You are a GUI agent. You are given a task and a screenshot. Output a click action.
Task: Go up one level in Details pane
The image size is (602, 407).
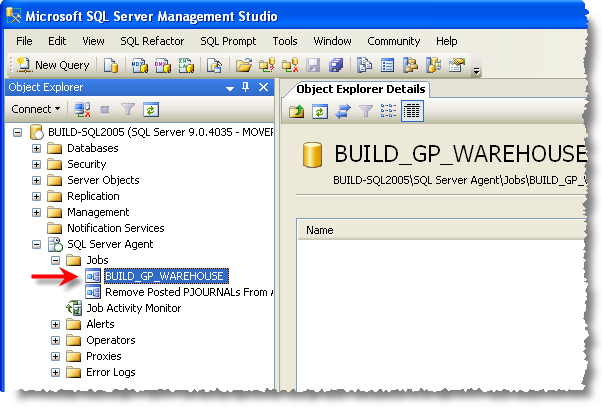297,111
